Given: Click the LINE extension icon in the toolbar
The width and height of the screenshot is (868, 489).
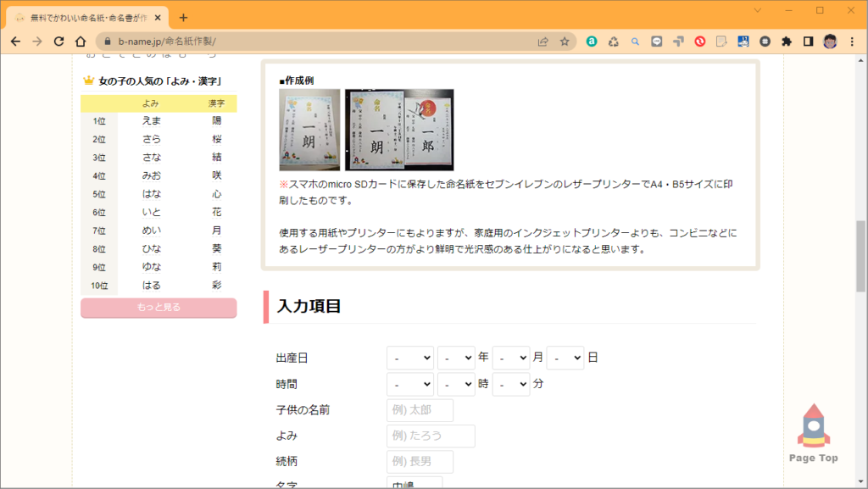Looking at the screenshot, I should click(656, 41).
